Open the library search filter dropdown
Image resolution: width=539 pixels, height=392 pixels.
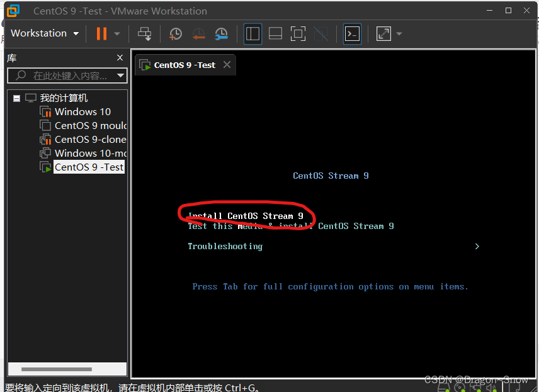pyautogui.click(x=120, y=76)
